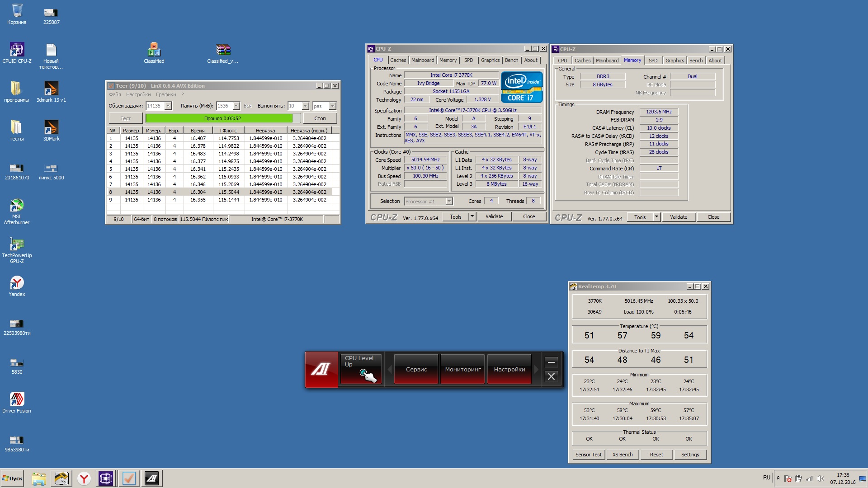Switch to the Mainboard tab in CPU-Z
Image resolution: width=868 pixels, height=488 pixels.
pyautogui.click(x=422, y=60)
